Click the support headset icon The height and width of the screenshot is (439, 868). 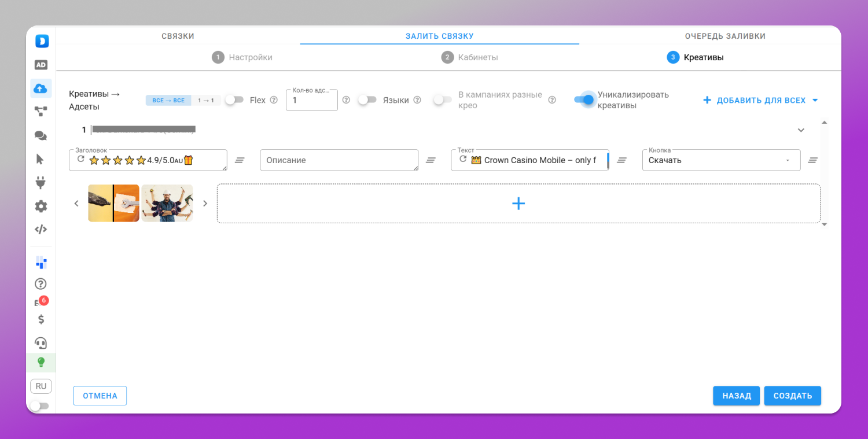pyautogui.click(x=41, y=343)
